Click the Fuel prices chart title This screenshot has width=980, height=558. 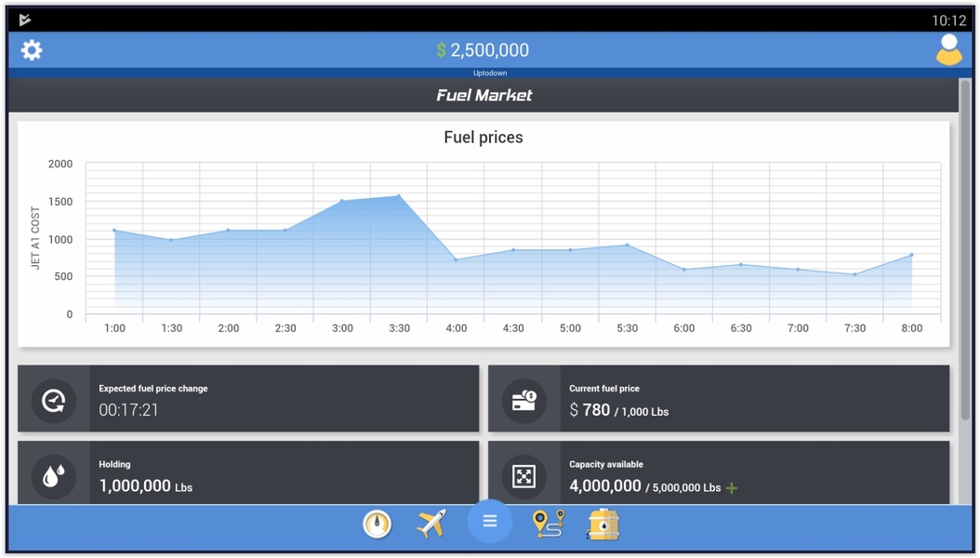[483, 138]
